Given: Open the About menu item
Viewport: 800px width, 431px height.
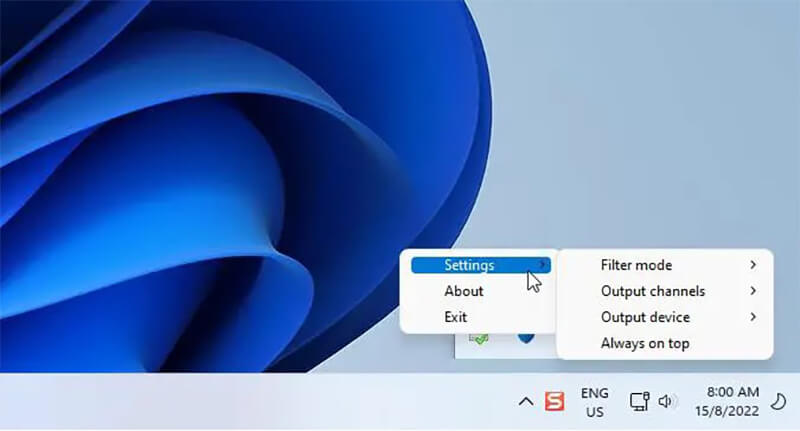Looking at the screenshot, I should [x=464, y=291].
